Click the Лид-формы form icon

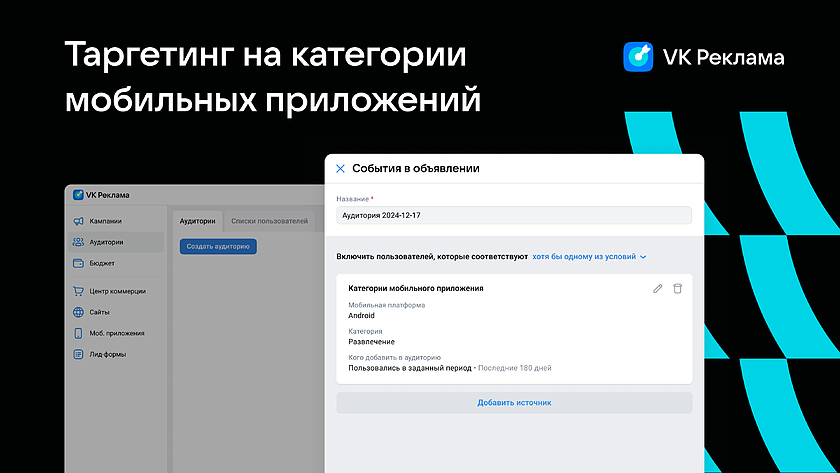click(x=78, y=354)
